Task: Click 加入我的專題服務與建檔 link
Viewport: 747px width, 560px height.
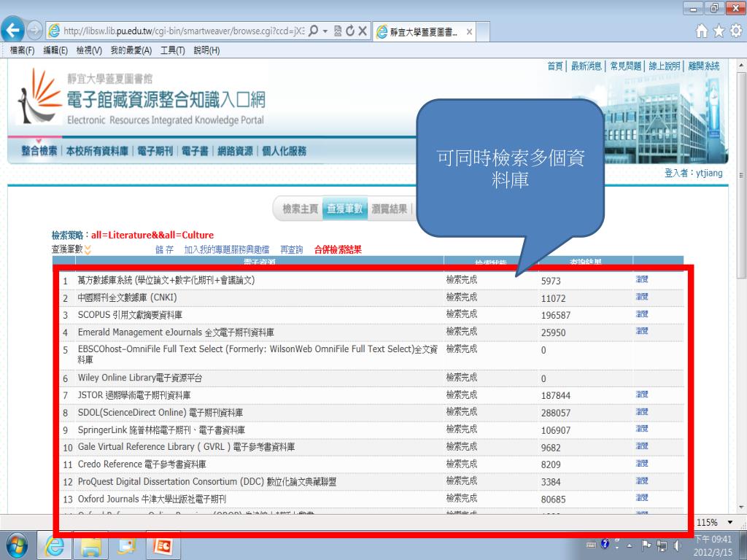Action: click(x=227, y=249)
